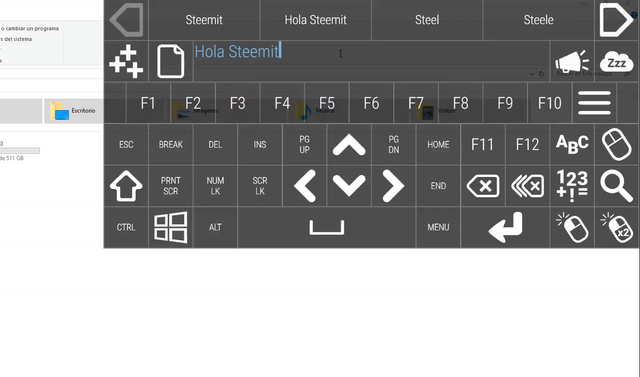Tap the INS key
The width and height of the screenshot is (640, 377).
260,144
